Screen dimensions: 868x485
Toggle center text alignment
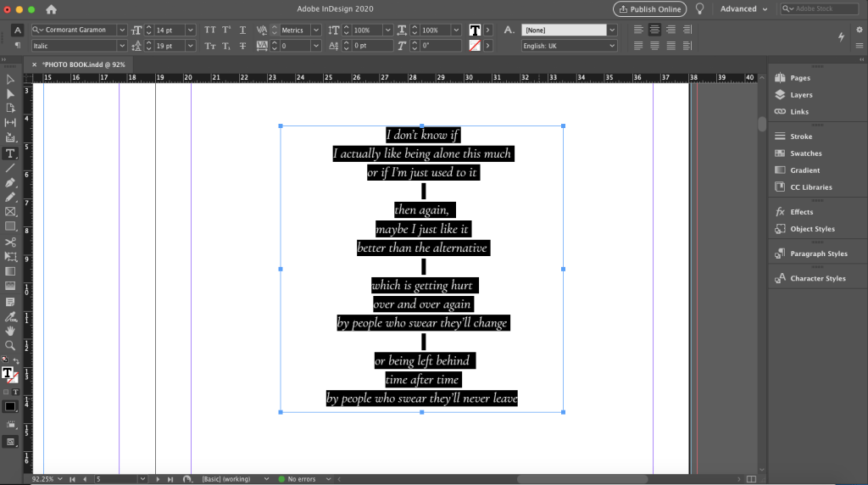654,30
